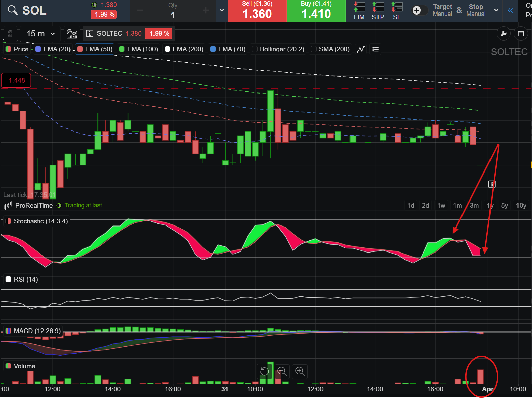Click the Buy (€1.41) button

[x=316, y=11]
